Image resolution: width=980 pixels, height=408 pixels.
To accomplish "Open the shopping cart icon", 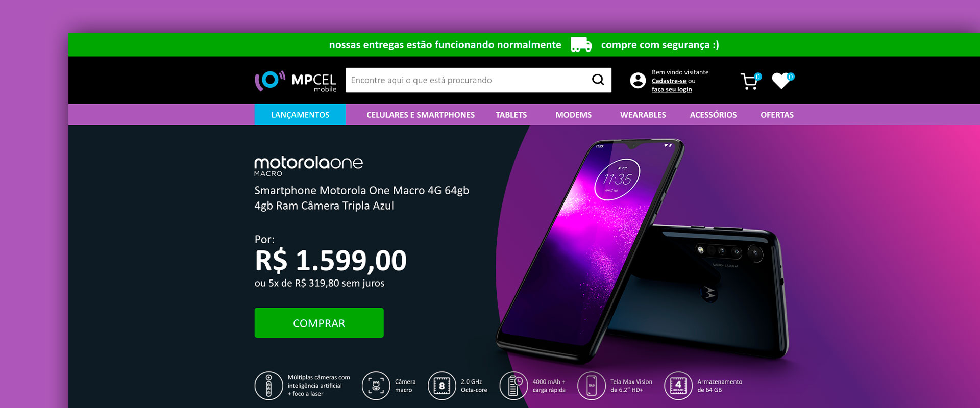I will click(750, 81).
